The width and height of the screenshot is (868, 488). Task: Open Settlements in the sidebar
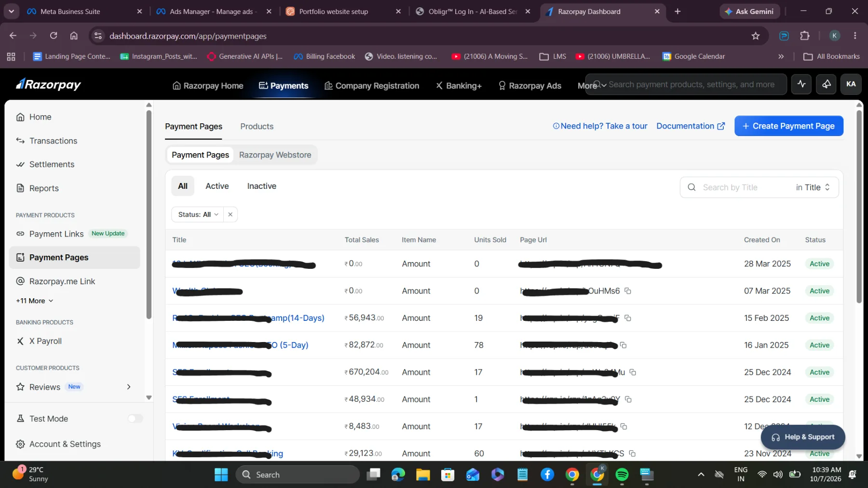click(x=52, y=164)
